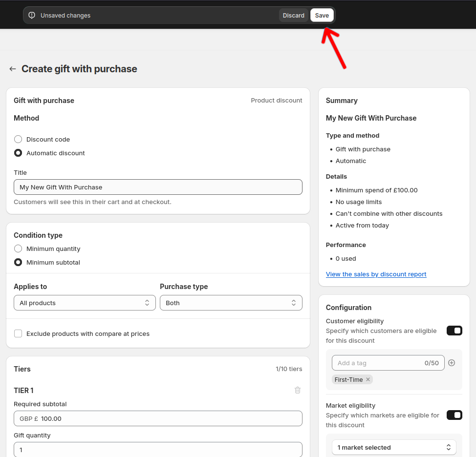Select the Discount code method

click(x=18, y=139)
